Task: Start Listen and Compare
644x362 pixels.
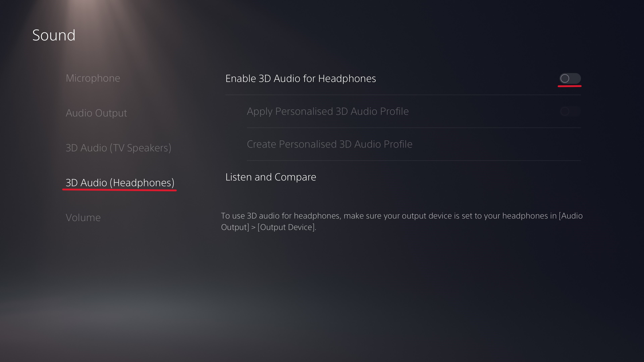Action: (x=271, y=177)
